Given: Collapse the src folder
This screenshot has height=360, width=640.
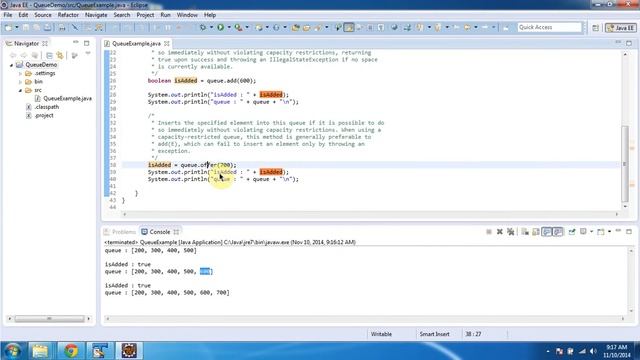Looking at the screenshot, I should coord(20,90).
